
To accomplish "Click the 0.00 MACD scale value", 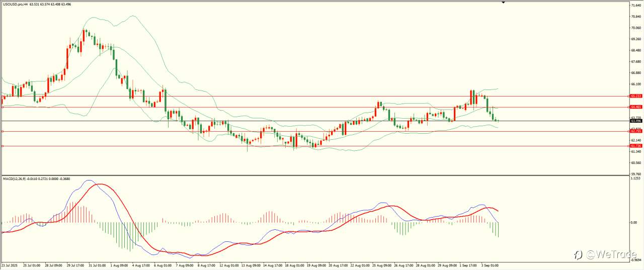I will (x=633, y=222).
